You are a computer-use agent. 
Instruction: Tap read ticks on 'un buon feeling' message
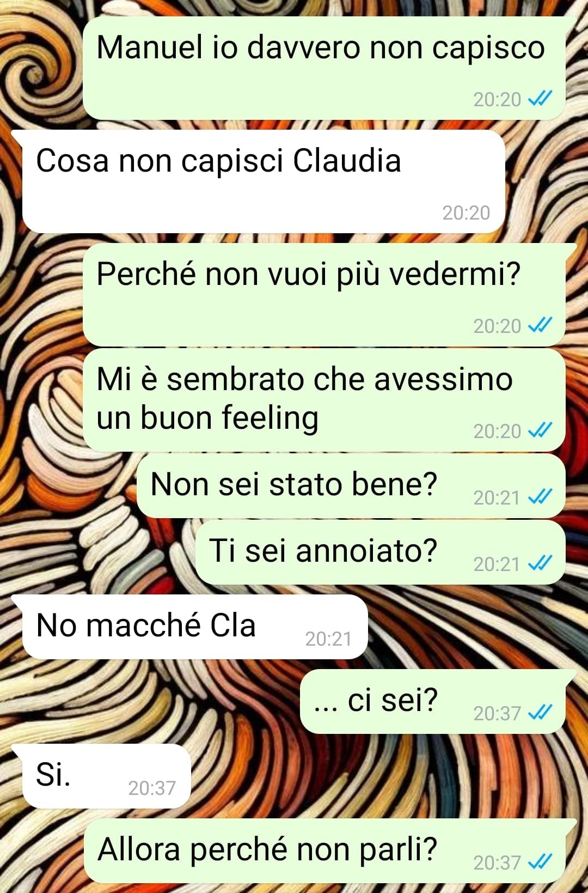[540, 430]
